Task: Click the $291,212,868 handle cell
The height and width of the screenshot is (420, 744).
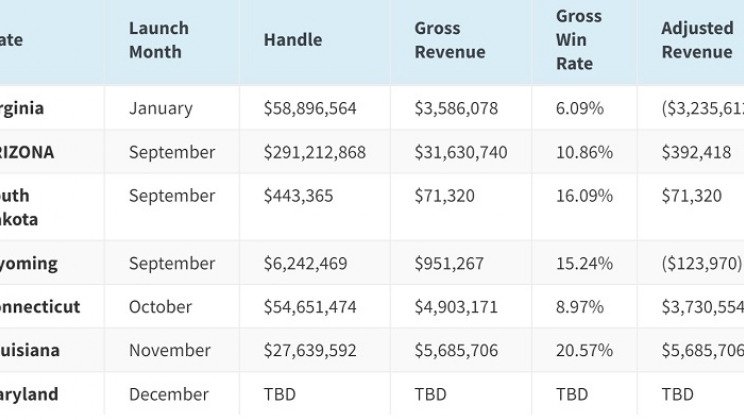Action: click(315, 152)
